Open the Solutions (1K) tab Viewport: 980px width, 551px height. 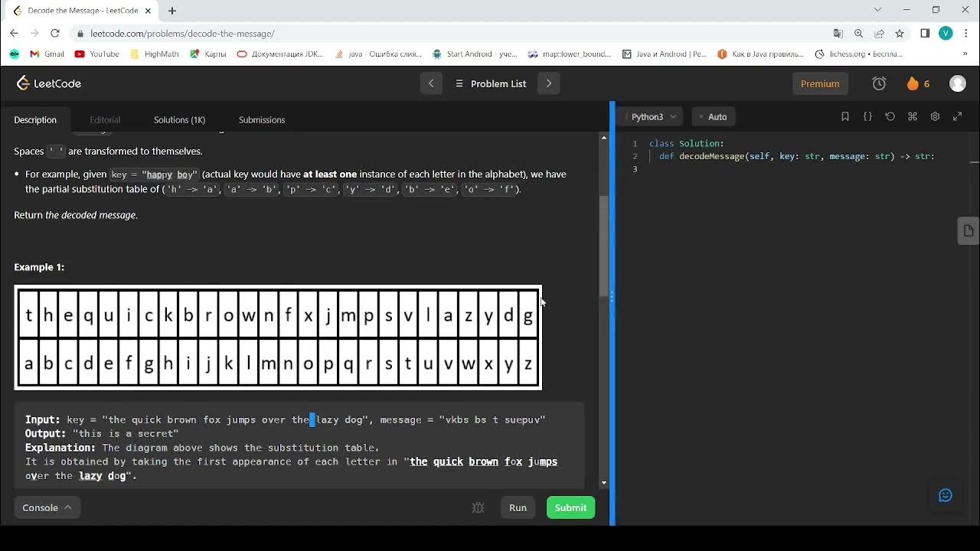(179, 119)
